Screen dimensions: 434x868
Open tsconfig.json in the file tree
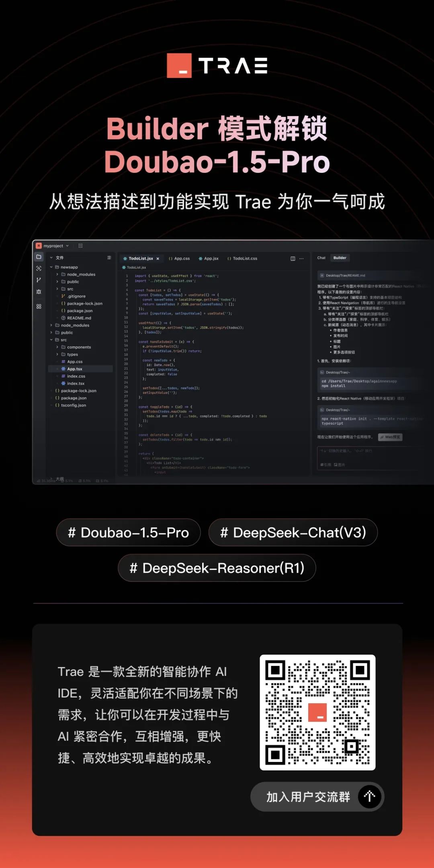pos(70,405)
